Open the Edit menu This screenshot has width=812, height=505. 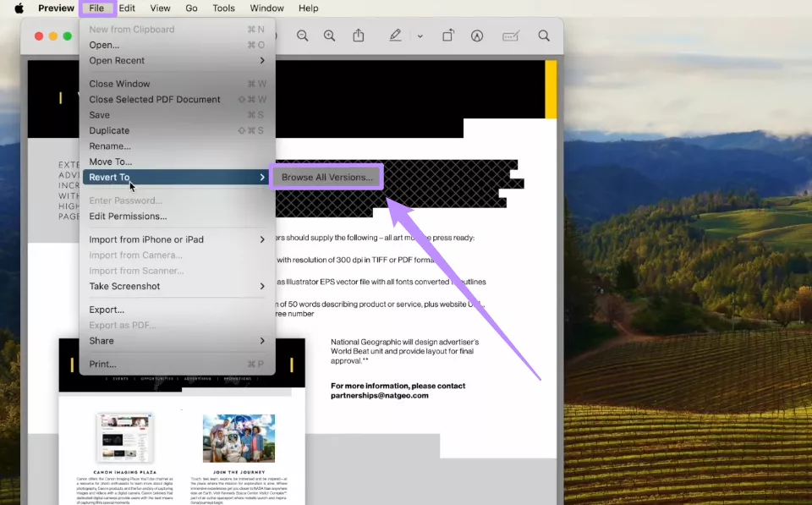pyautogui.click(x=127, y=8)
